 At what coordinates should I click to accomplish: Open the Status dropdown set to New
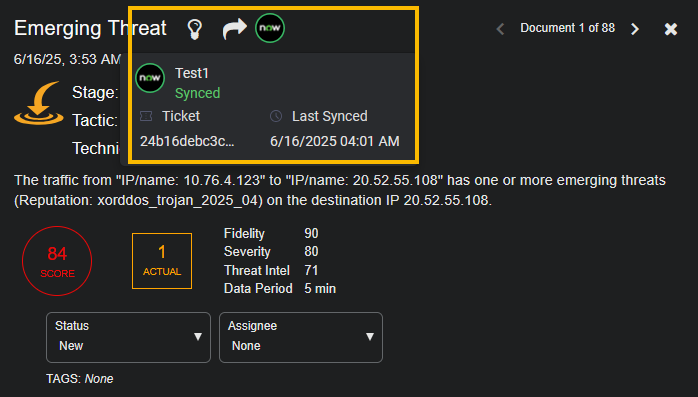coord(128,337)
